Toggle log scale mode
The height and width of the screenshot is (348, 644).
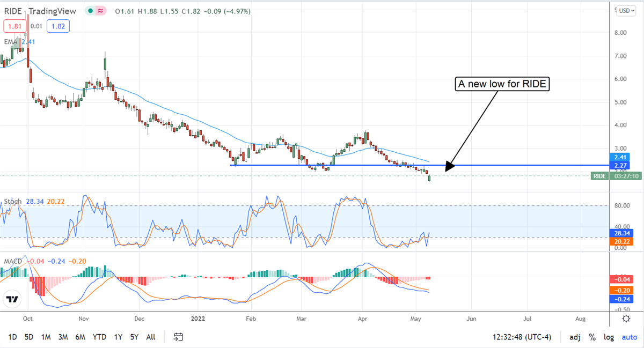[609, 337]
